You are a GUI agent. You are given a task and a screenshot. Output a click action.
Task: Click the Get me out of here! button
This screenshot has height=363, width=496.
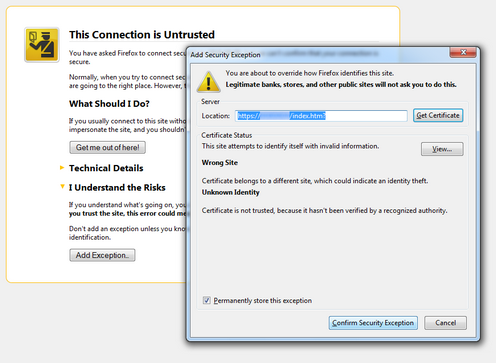(107, 147)
